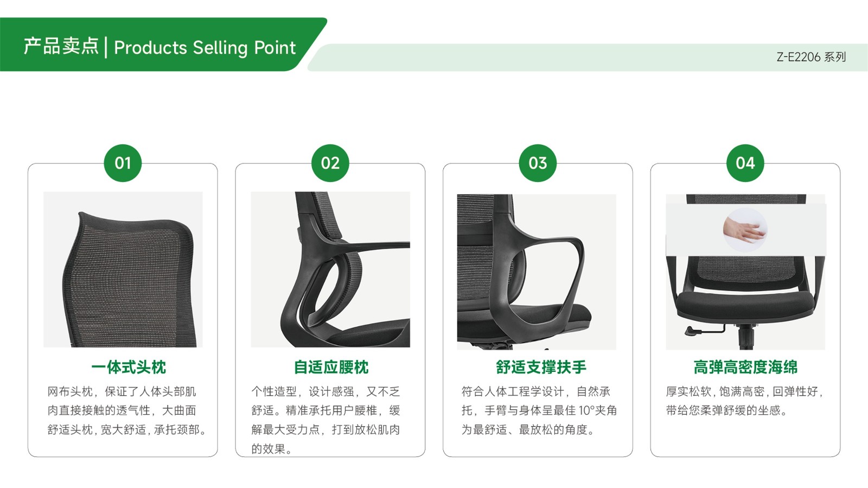Click the armrest 10° angle description text
The width and height of the screenshot is (868, 488).
(x=539, y=410)
